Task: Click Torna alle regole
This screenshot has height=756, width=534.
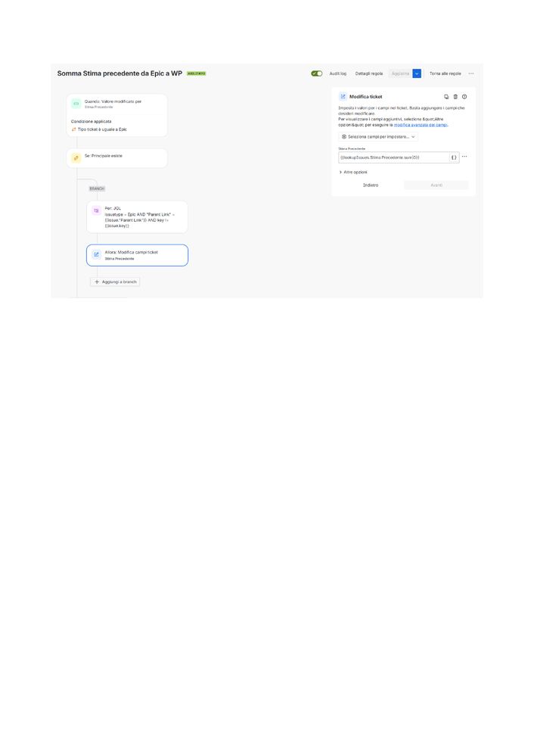Action: 446,73
